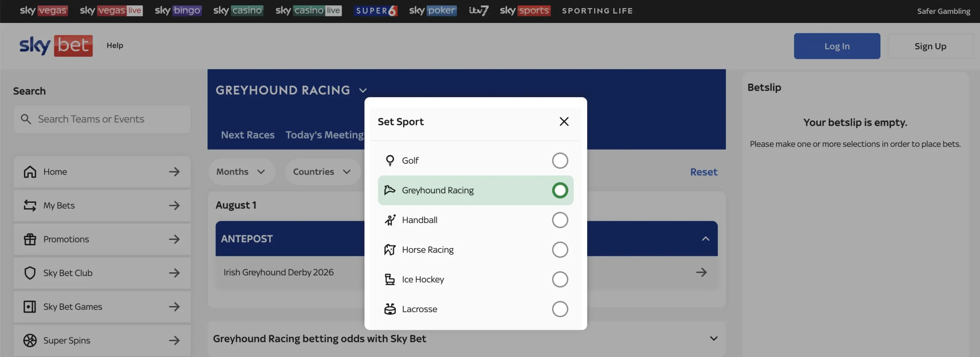The width and height of the screenshot is (980, 357).
Task: Open Sky Sports from top bar
Action: pos(525,11)
